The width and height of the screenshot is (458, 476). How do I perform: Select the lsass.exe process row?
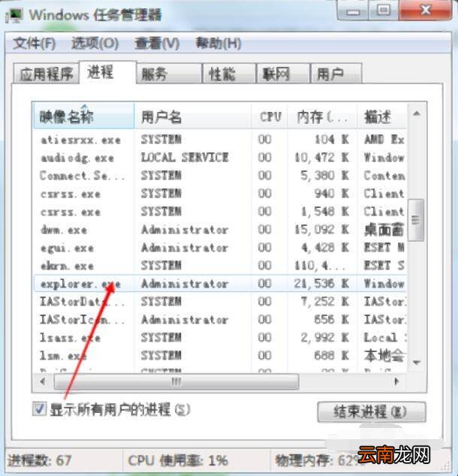tap(220, 338)
